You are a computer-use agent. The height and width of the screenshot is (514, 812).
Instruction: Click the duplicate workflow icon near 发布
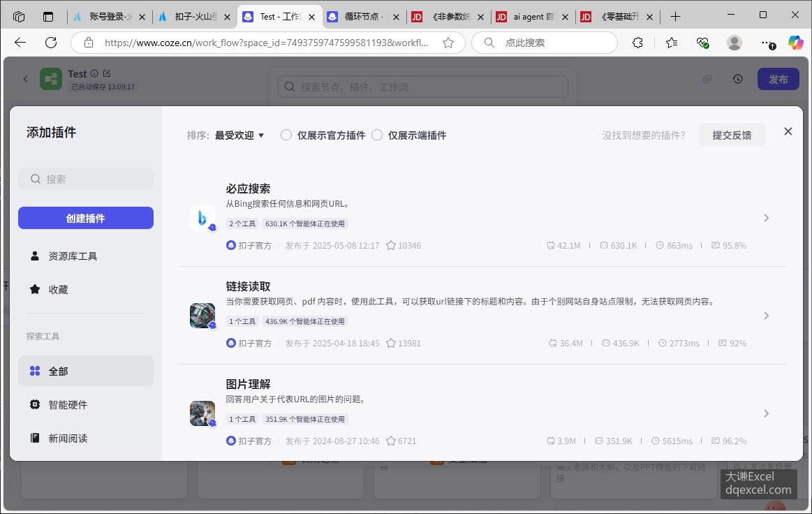coord(707,80)
